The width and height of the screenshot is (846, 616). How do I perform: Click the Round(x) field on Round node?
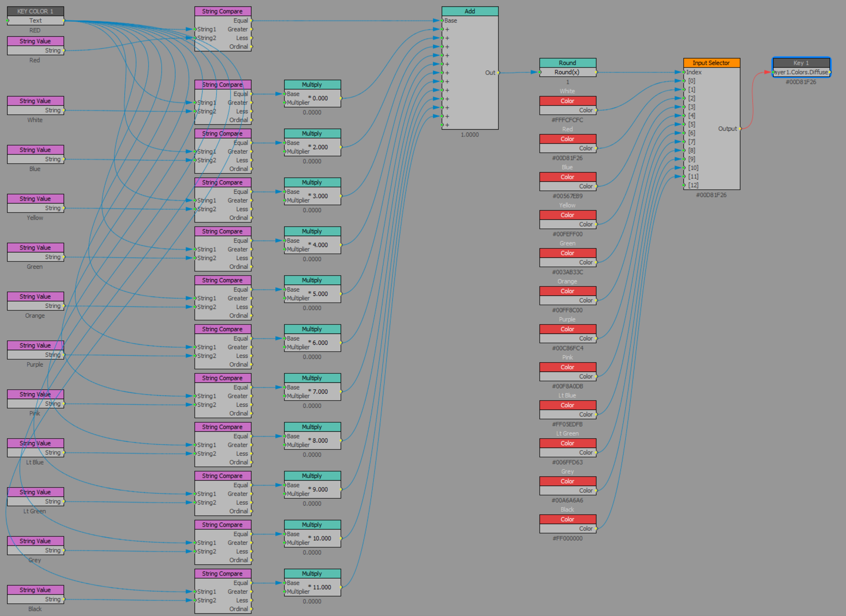[x=568, y=72]
